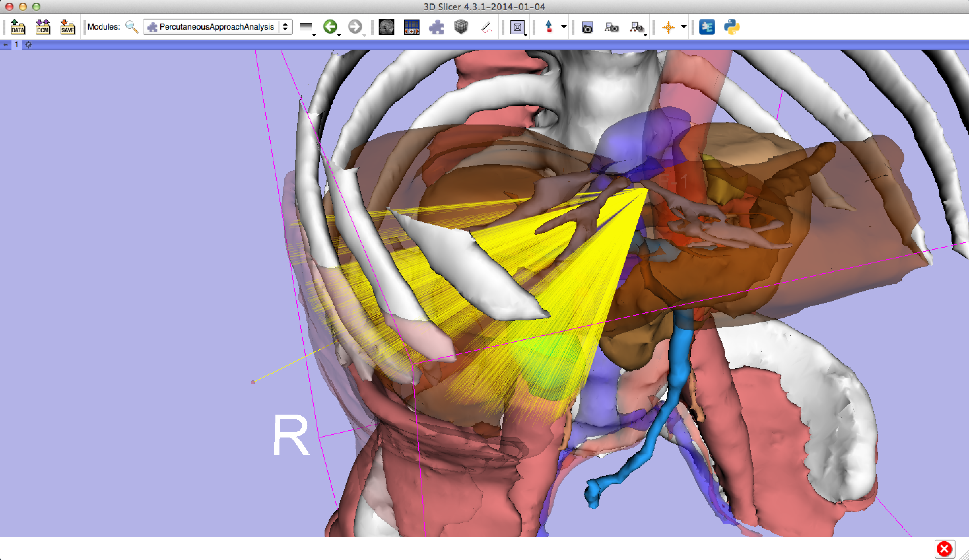
Task: Toggle the 3D view pin icon
Action: tap(6, 44)
